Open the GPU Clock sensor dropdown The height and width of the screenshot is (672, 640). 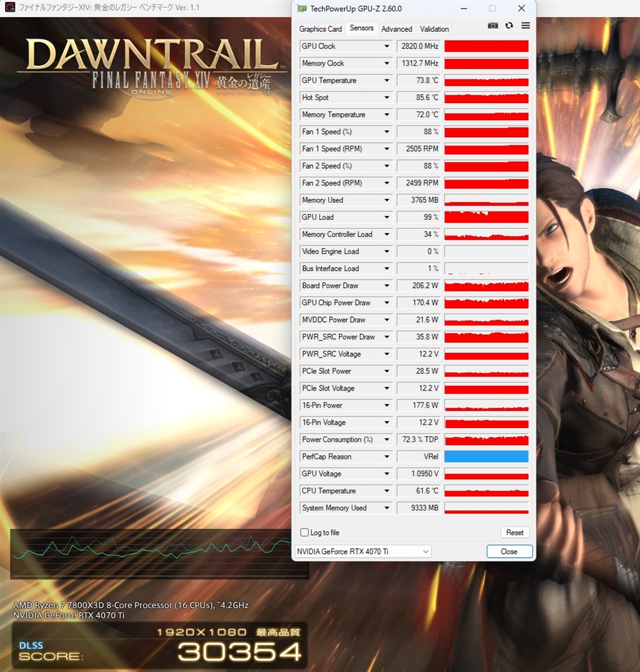coord(387,47)
